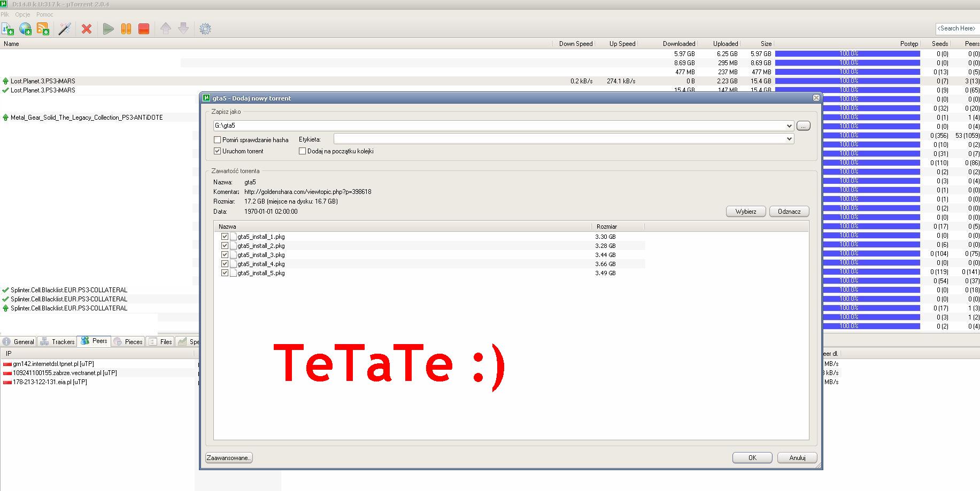Screen dimensions: 980x491
Task: Open the save path G:\gta5 dropdown arrow
Action: [789, 126]
